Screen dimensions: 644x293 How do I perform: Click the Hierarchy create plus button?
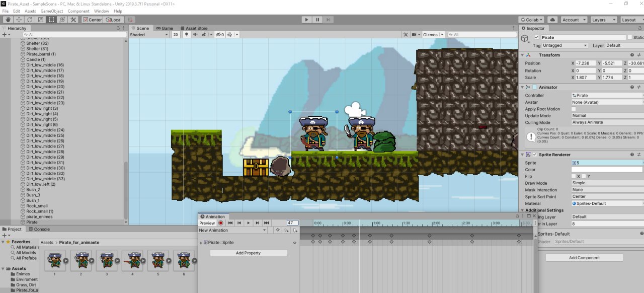[x=5, y=35]
